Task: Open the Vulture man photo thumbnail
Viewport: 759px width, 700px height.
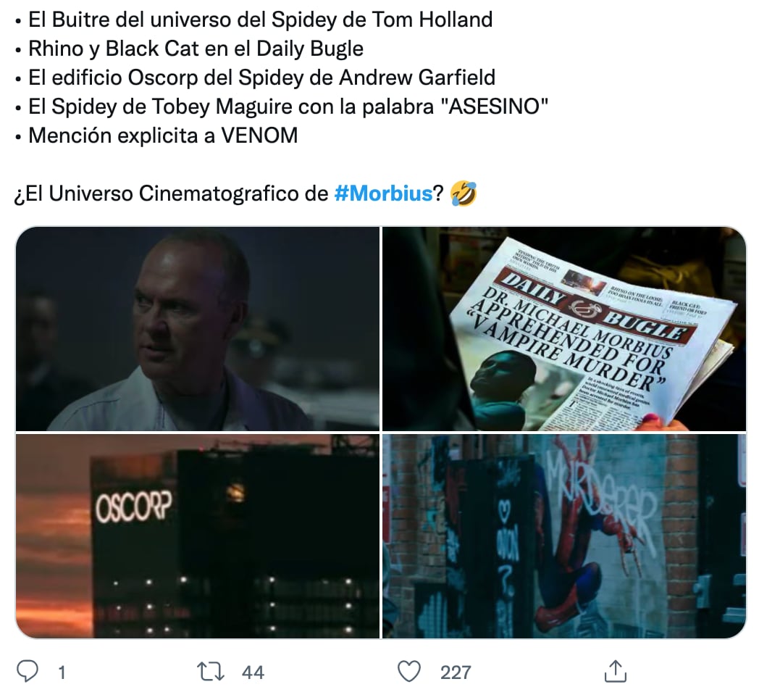Action: click(198, 328)
